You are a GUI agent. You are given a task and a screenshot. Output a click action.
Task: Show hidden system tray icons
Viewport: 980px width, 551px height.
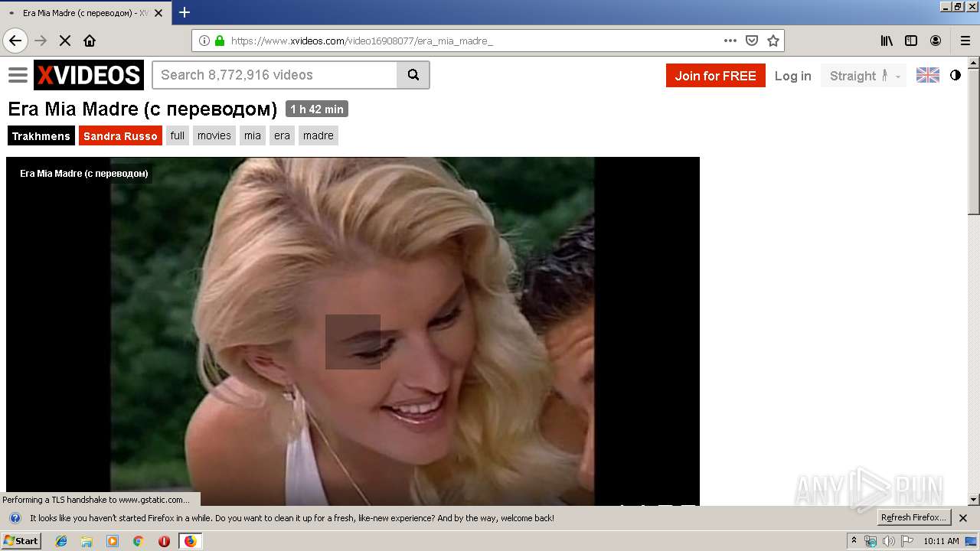[x=854, y=541]
